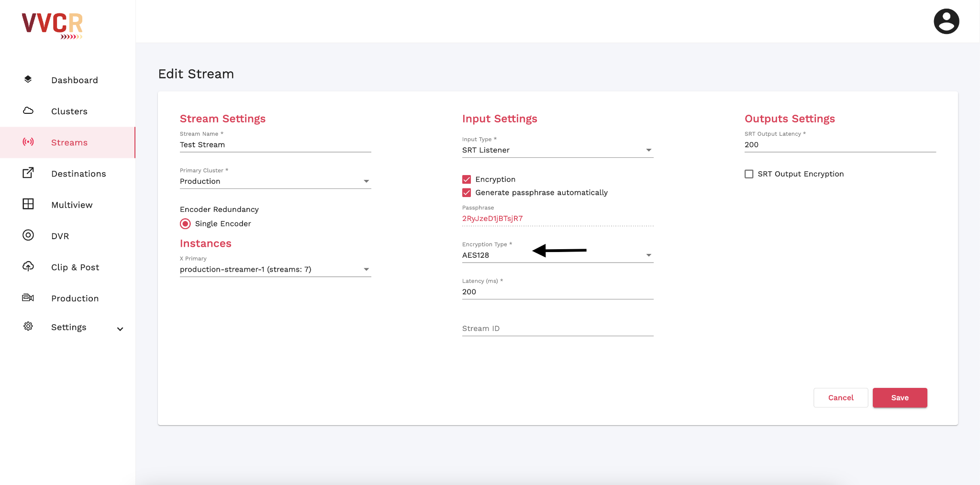Screen dimensions: 980x485
Task: Expand the Input Type dropdown
Action: [x=557, y=150]
